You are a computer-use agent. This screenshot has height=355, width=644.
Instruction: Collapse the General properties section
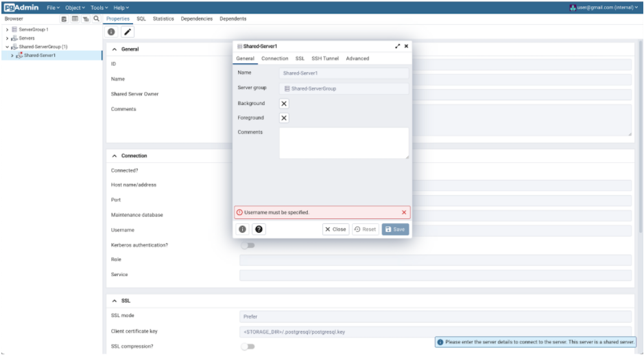(115, 49)
